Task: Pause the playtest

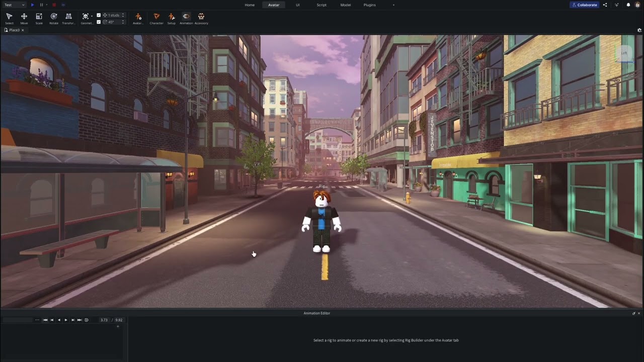Action: [41, 5]
